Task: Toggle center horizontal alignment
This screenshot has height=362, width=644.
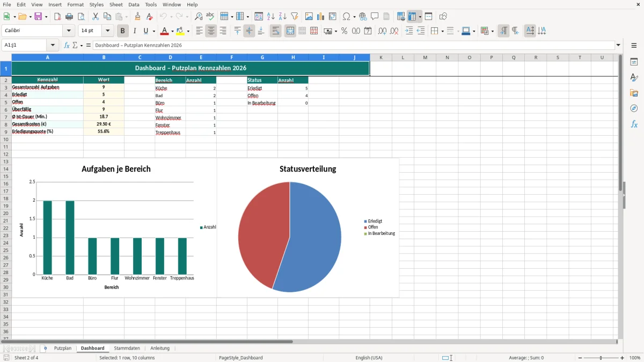Action: pos(211,31)
